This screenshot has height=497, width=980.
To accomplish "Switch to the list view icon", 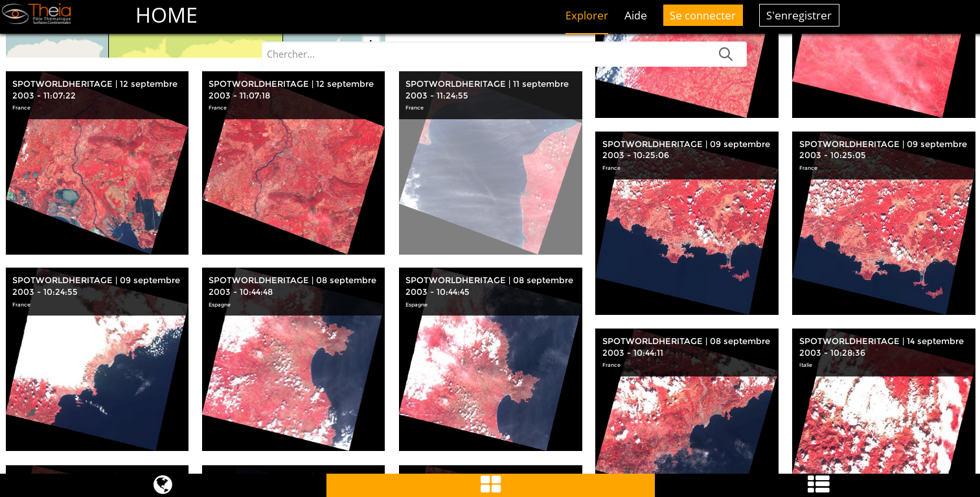I will (x=818, y=485).
